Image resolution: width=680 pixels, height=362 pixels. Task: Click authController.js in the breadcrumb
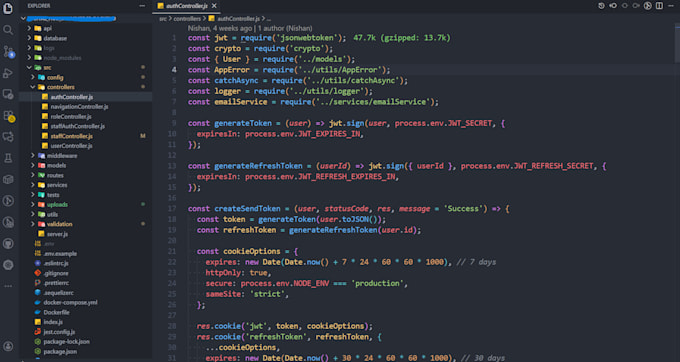pos(238,19)
